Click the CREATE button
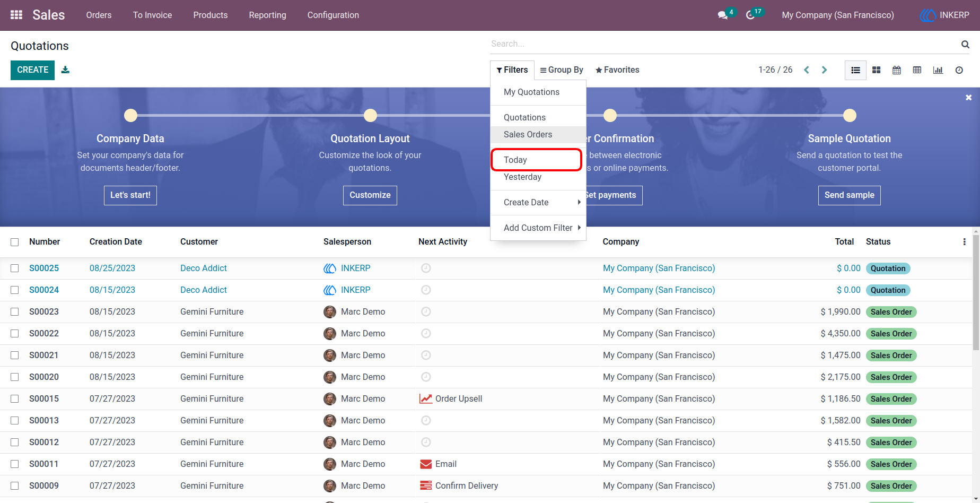Screen dimensions: 980x503 (32, 70)
